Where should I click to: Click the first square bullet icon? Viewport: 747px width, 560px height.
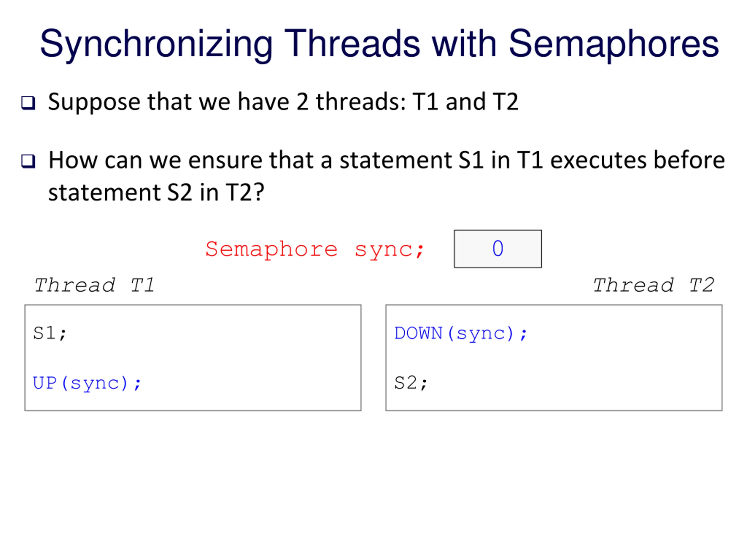click(x=28, y=103)
